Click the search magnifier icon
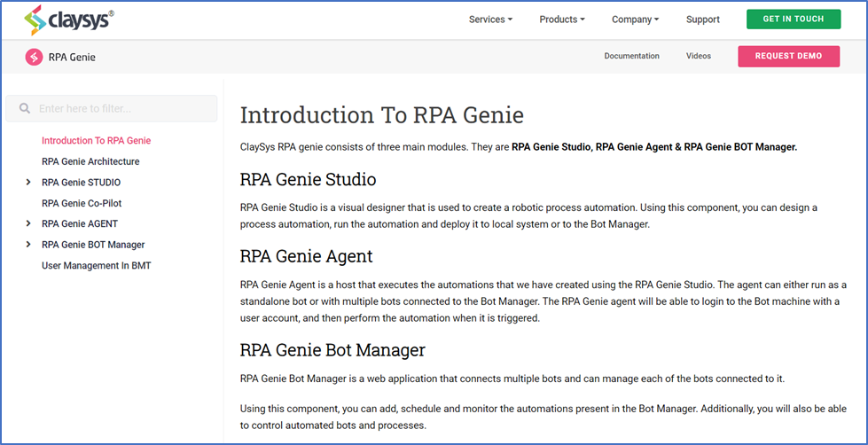Screen dimensions: 868x445 click(24, 108)
